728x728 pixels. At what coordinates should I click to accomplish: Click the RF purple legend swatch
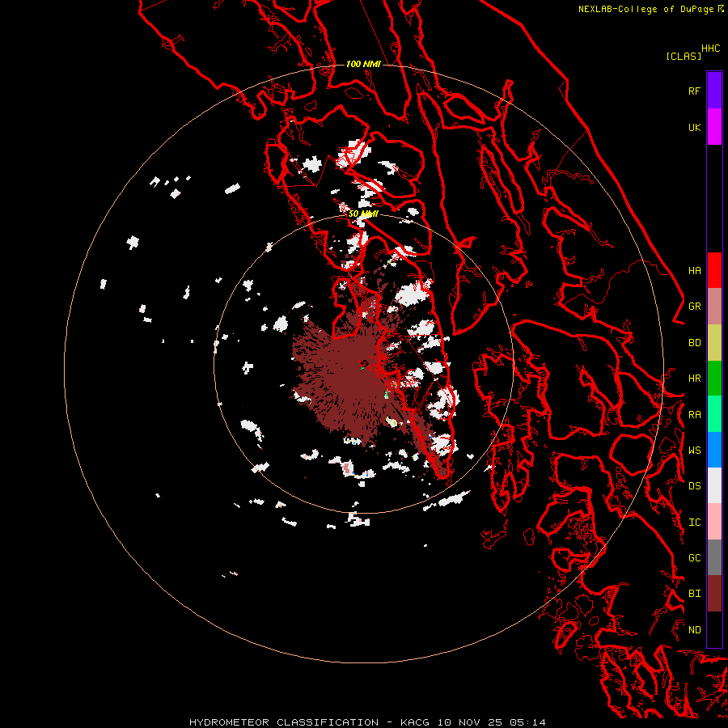point(714,91)
